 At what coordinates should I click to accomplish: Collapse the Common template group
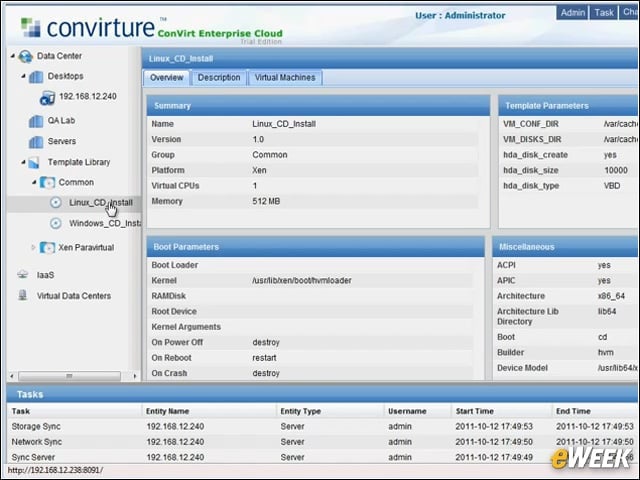(34, 182)
